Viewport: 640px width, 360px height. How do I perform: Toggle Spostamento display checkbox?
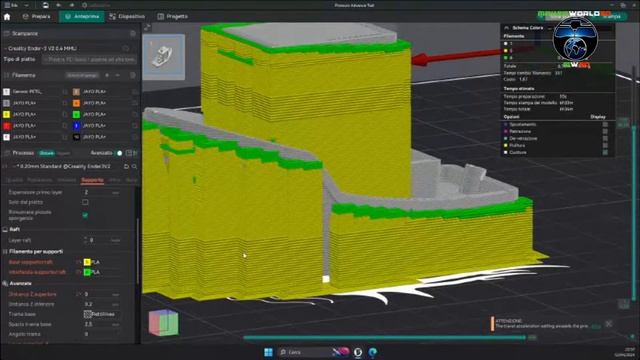click(x=605, y=124)
